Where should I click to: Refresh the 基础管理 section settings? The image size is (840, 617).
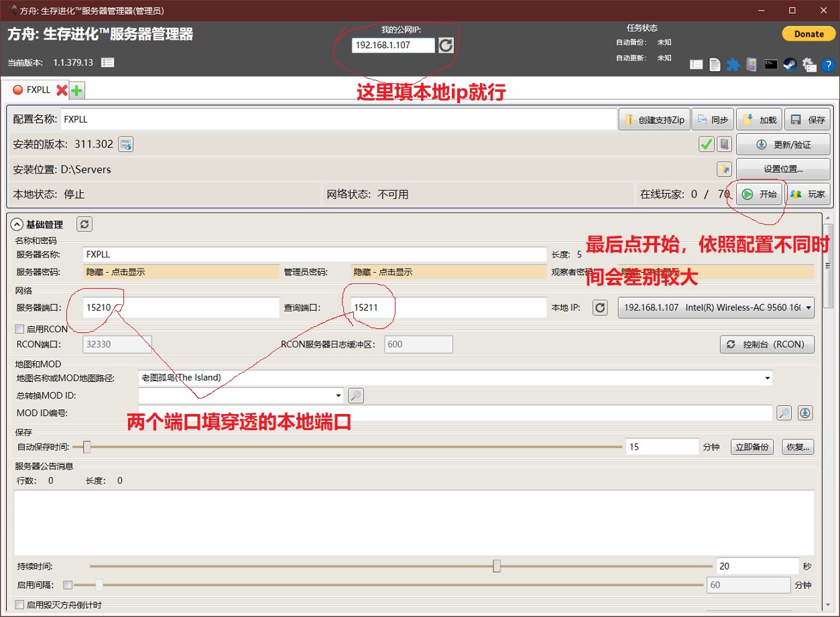84,224
